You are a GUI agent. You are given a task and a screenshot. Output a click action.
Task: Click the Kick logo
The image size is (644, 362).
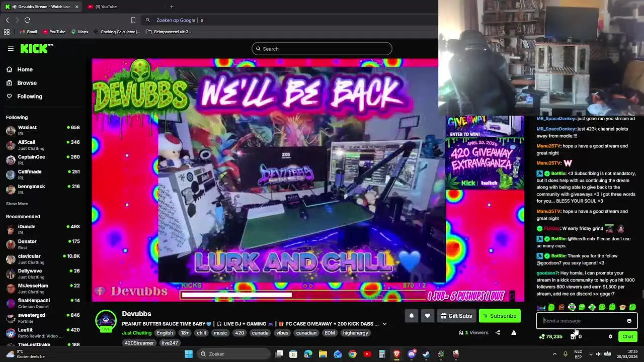pos(36,48)
